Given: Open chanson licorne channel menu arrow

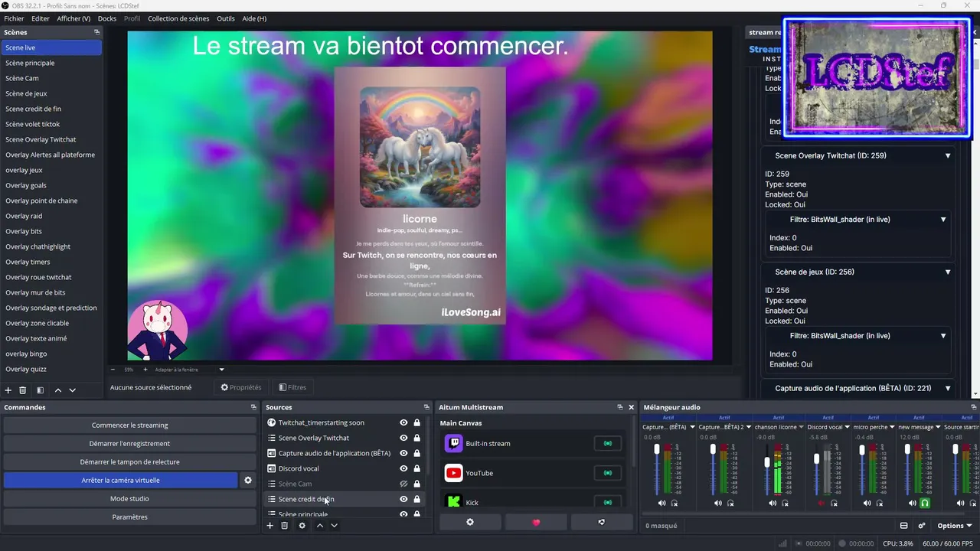Looking at the screenshot, I should click(802, 427).
